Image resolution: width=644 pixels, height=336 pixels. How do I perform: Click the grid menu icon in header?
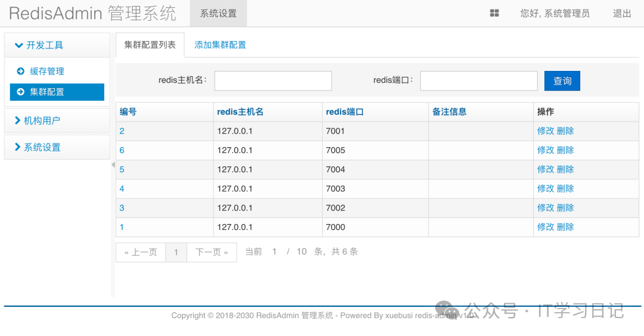pyautogui.click(x=494, y=13)
